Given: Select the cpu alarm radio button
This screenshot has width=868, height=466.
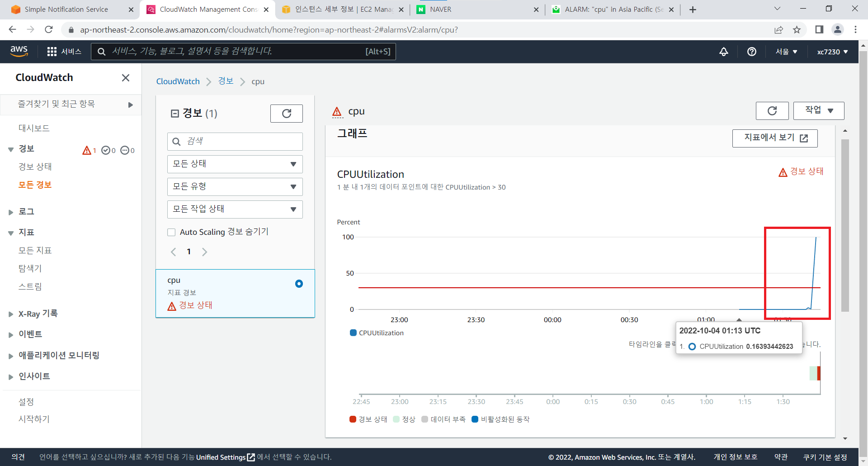Looking at the screenshot, I should [x=299, y=284].
